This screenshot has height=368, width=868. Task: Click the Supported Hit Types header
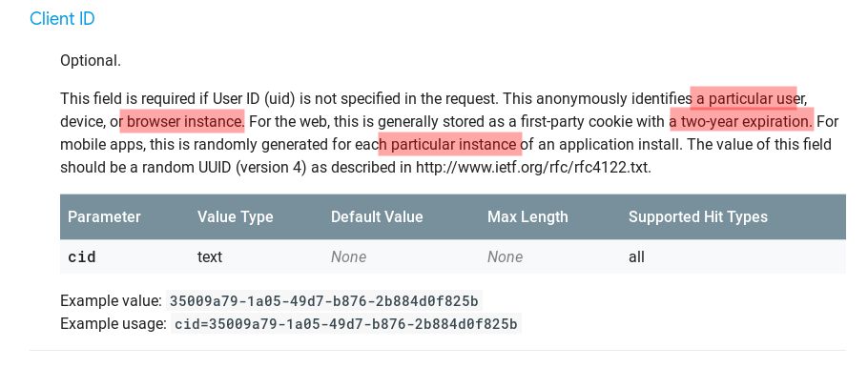click(698, 217)
